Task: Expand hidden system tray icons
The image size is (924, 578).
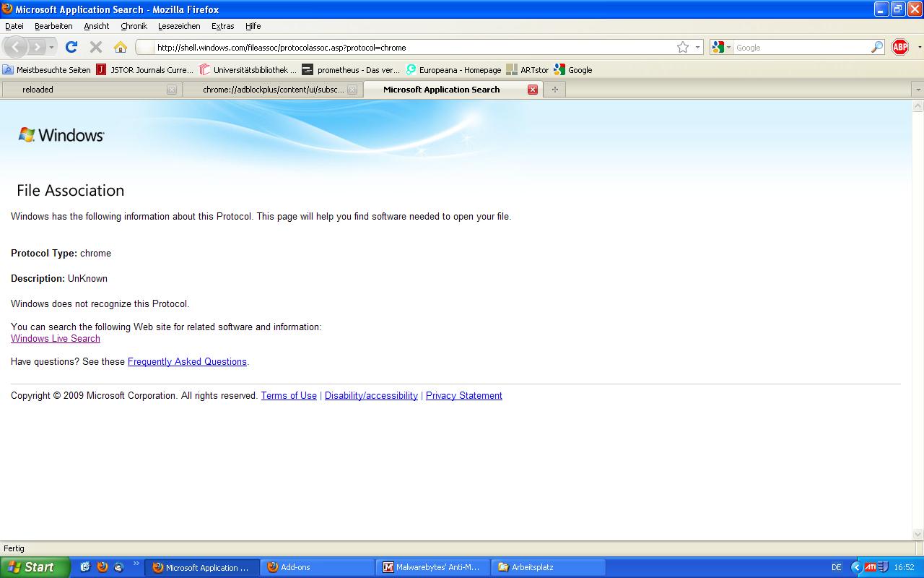Action: tap(857, 567)
